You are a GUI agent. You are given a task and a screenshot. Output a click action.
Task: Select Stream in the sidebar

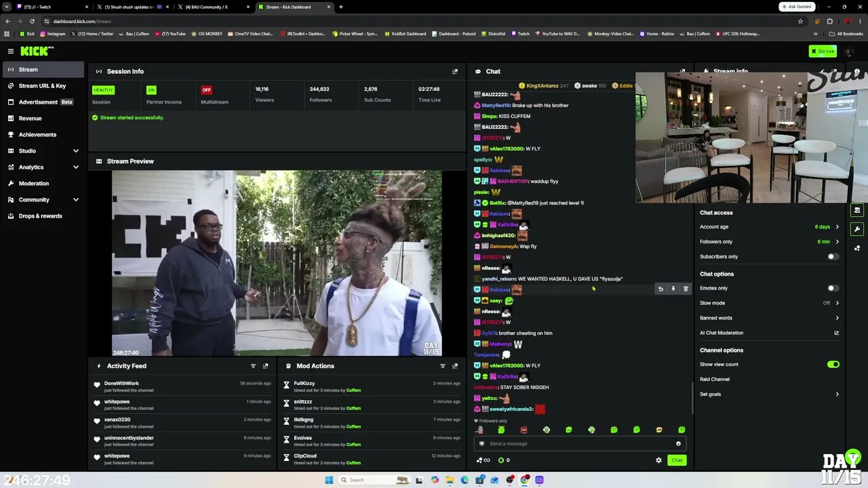42,69
